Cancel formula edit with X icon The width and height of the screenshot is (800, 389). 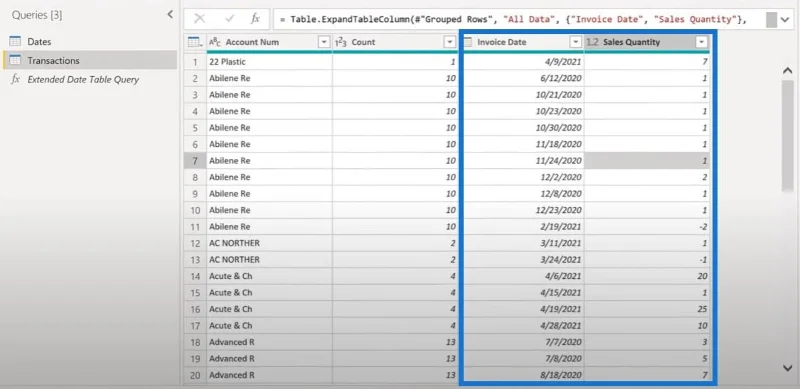tap(199, 19)
